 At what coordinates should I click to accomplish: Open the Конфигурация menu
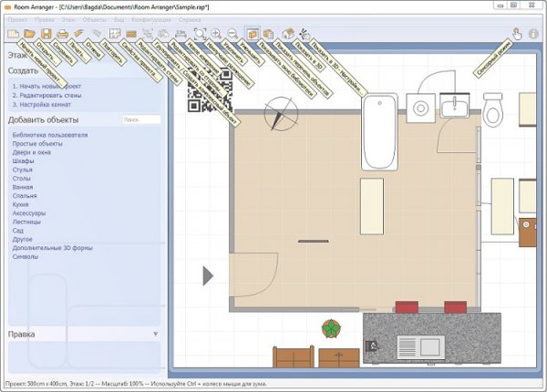click(x=151, y=20)
